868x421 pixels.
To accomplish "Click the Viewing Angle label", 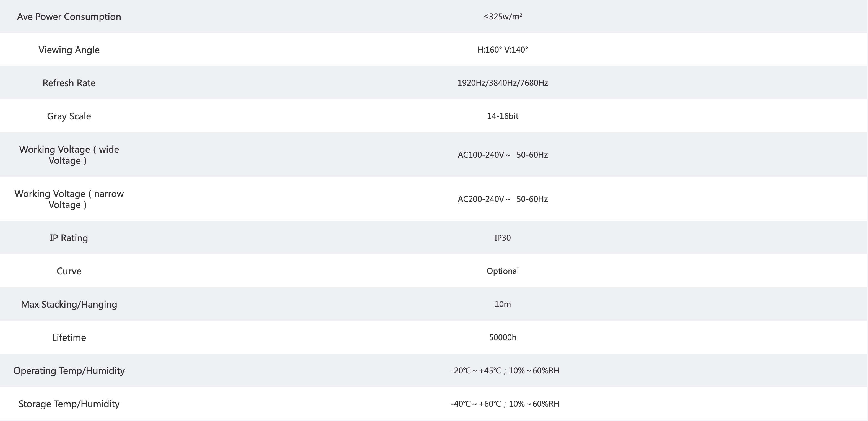I will [x=69, y=50].
